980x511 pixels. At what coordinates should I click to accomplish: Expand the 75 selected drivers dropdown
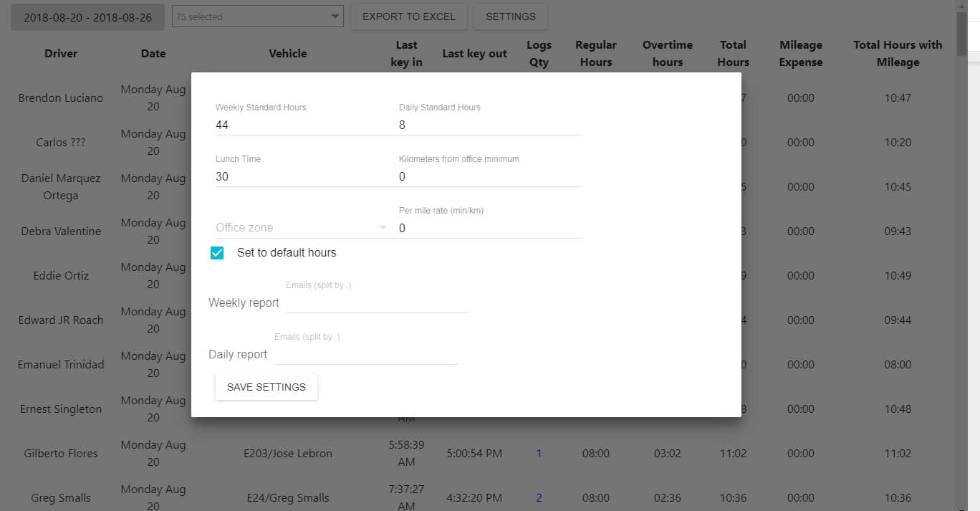(258, 16)
